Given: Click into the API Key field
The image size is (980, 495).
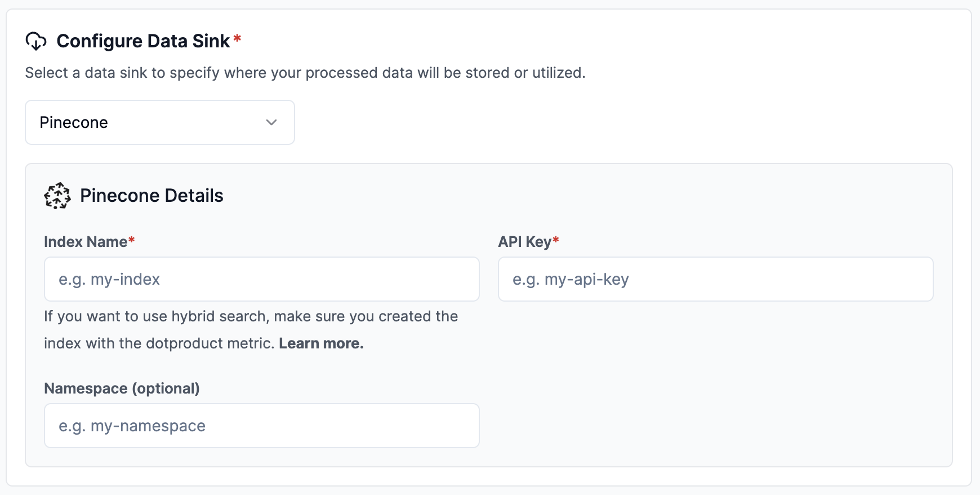Looking at the screenshot, I should pyautogui.click(x=716, y=279).
